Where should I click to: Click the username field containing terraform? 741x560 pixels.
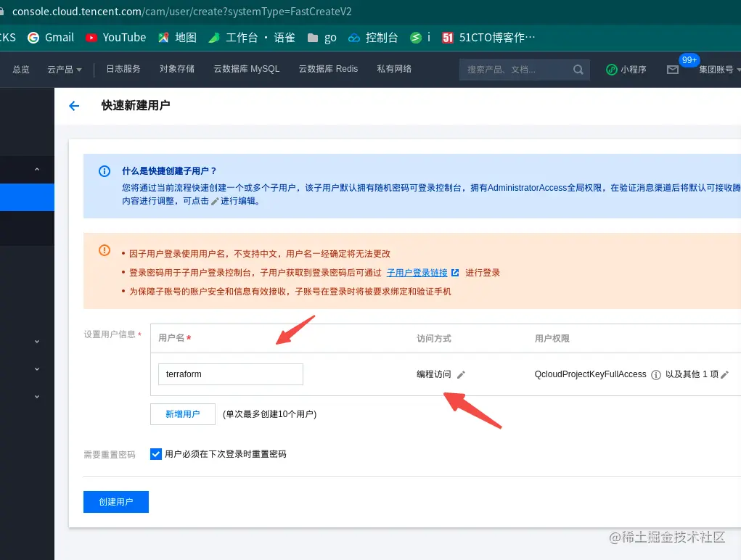click(231, 374)
